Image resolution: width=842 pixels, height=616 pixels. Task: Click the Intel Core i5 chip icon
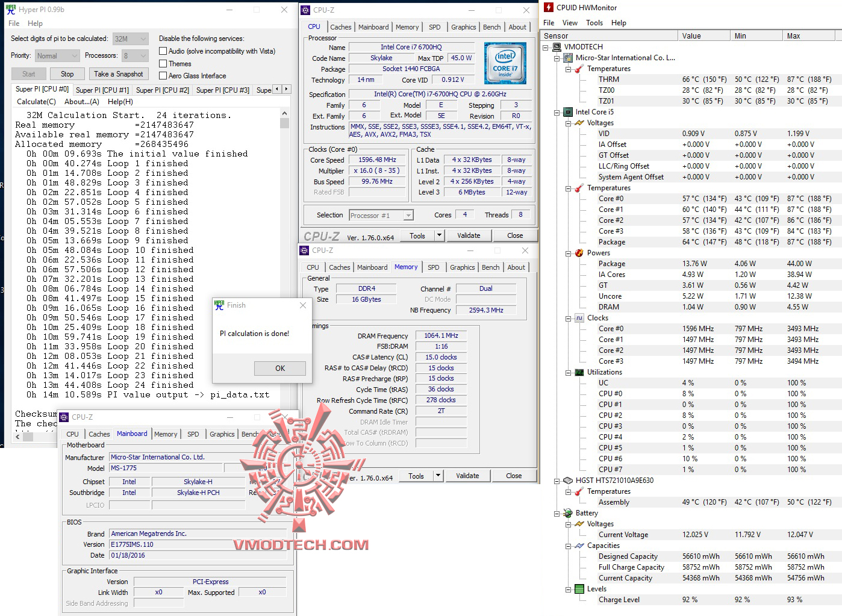(568, 112)
